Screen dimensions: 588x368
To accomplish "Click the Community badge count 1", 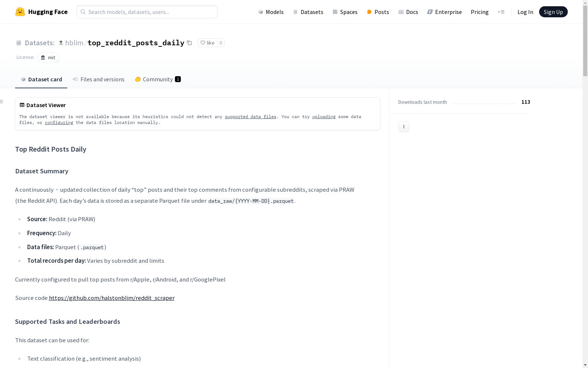I will pos(178,79).
